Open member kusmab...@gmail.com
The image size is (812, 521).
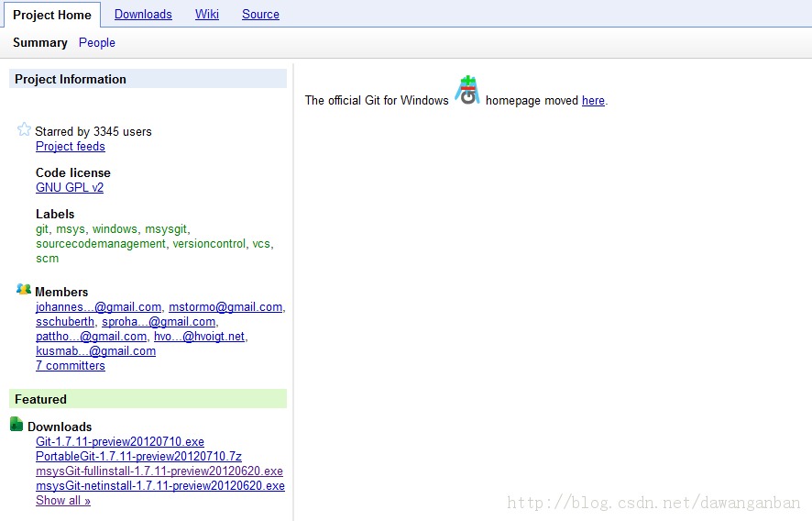pos(96,351)
